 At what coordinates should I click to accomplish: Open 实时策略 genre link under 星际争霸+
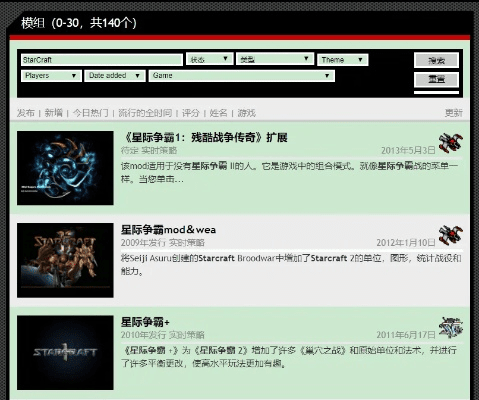(x=187, y=335)
